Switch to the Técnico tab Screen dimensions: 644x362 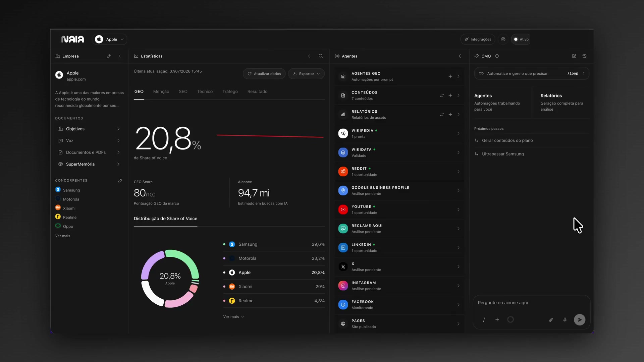(x=205, y=92)
